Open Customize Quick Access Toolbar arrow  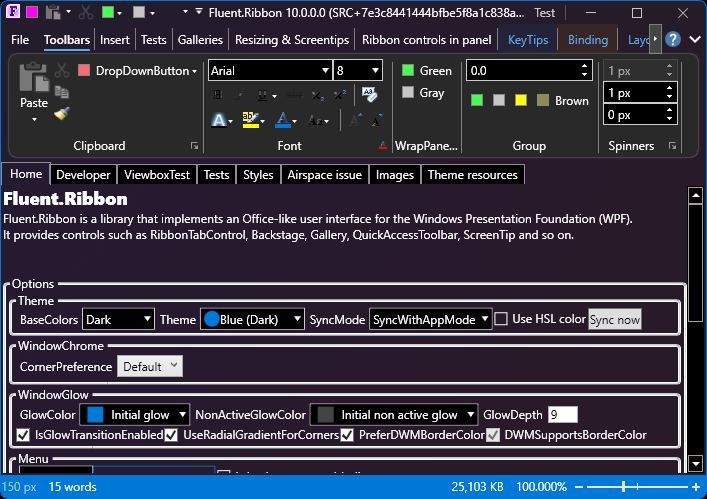pos(199,12)
